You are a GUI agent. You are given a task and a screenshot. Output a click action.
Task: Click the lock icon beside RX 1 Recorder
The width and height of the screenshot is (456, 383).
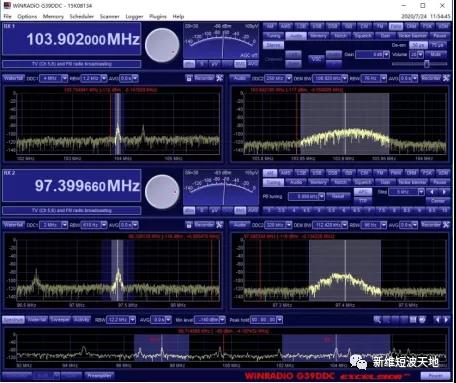pyautogui.click(x=189, y=78)
